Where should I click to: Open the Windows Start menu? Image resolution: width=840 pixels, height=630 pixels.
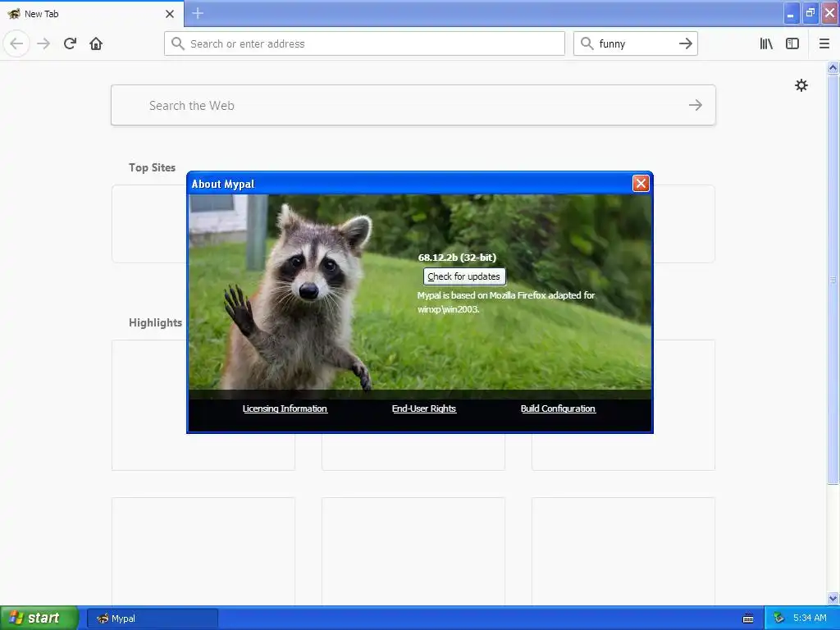click(x=39, y=619)
